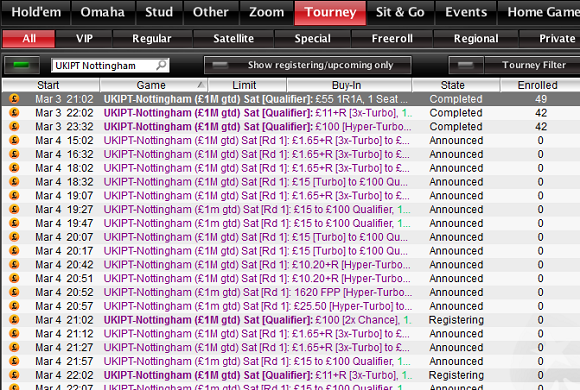The width and height of the screenshot is (580, 390).
Task: Show Private tournaments
Action: pos(551,38)
